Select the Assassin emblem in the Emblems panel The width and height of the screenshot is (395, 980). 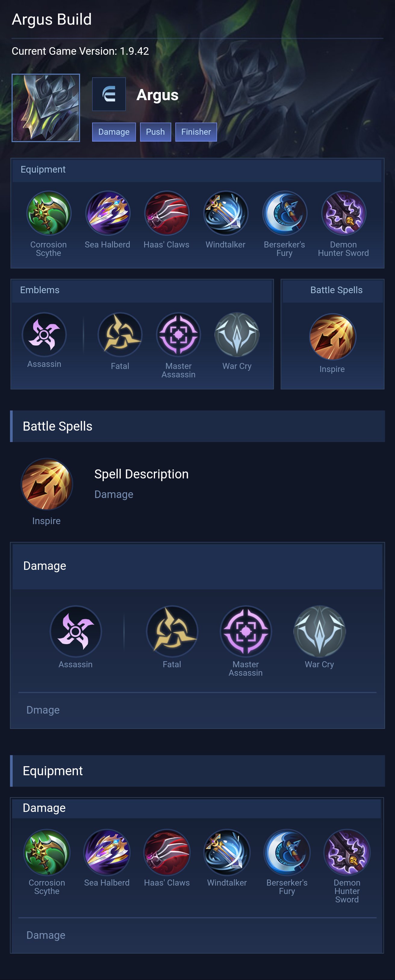(44, 335)
